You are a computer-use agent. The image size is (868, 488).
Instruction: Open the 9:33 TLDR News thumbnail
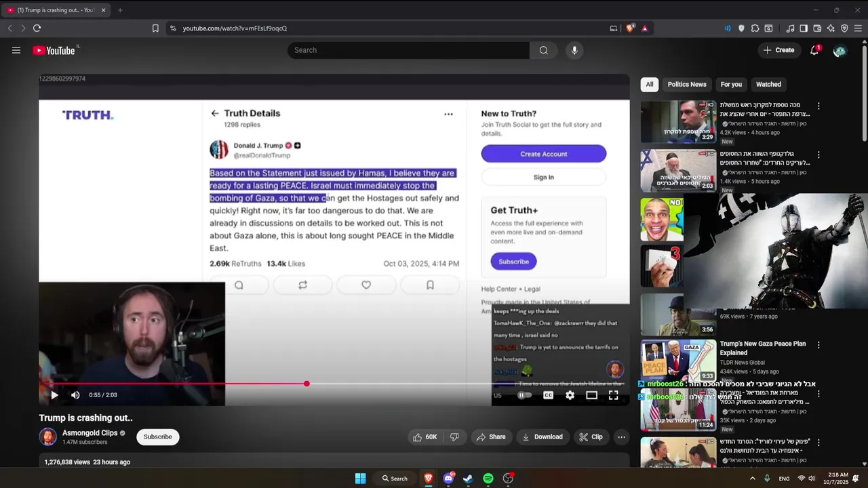tap(678, 361)
